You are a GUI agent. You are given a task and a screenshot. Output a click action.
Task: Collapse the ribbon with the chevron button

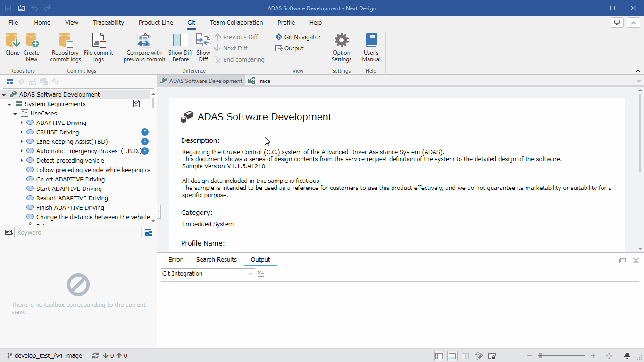click(x=633, y=23)
